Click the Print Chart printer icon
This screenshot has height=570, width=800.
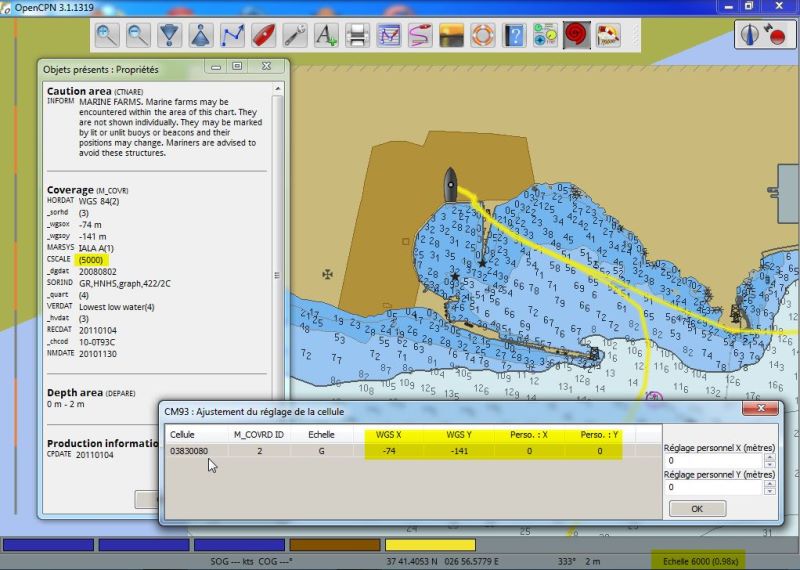click(358, 35)
